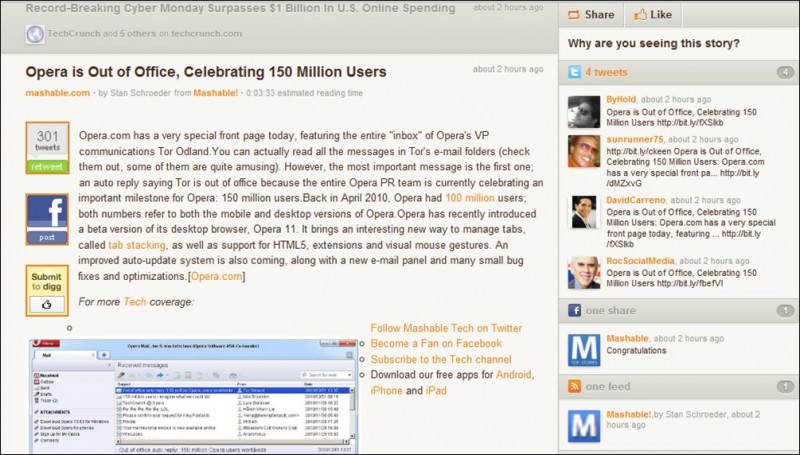The image size is (800, 455).
Task: Open the Opera.com link in brackets
Action: tap(216, 276)
